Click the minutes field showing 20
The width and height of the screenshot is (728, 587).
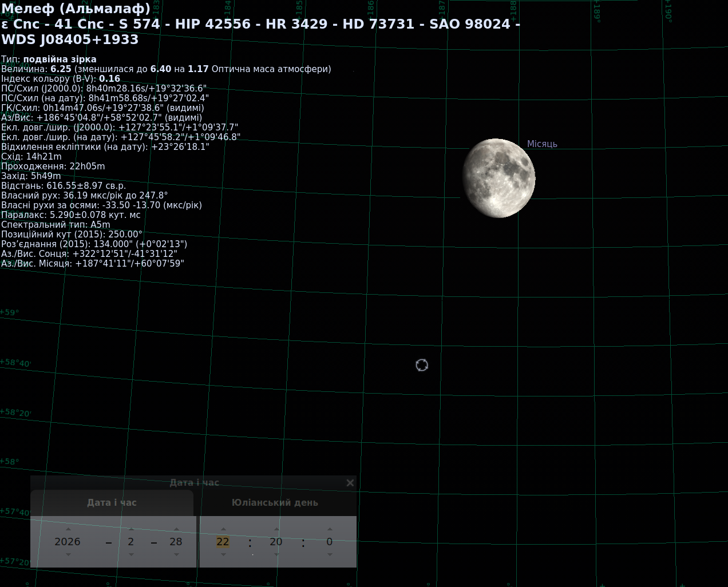pyautogui.click(x=276, y=542)
